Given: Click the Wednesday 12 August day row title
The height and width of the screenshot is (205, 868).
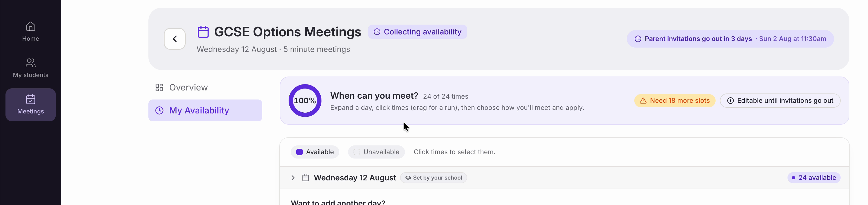Looking at the screenshot, I should pos(355,178).
